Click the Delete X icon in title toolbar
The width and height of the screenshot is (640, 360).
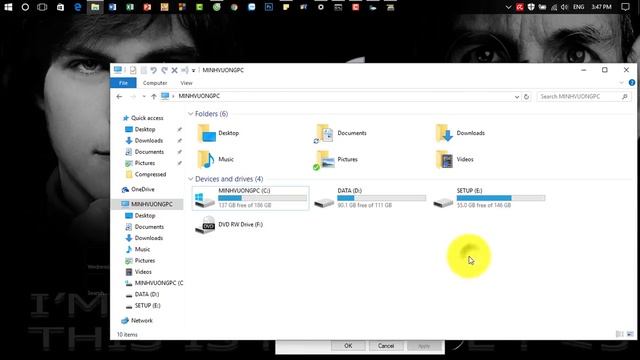pyautogui.click(x=174, y=70)
